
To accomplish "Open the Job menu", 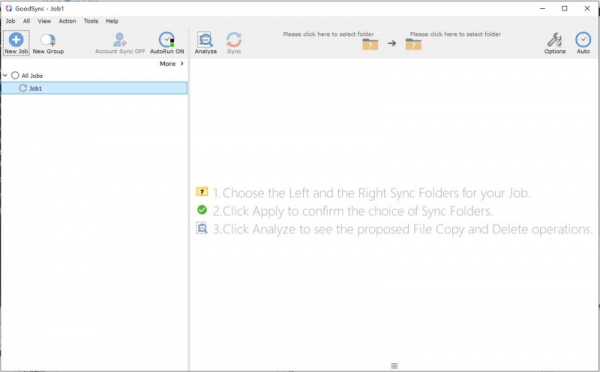I will (x=10, y=21).
